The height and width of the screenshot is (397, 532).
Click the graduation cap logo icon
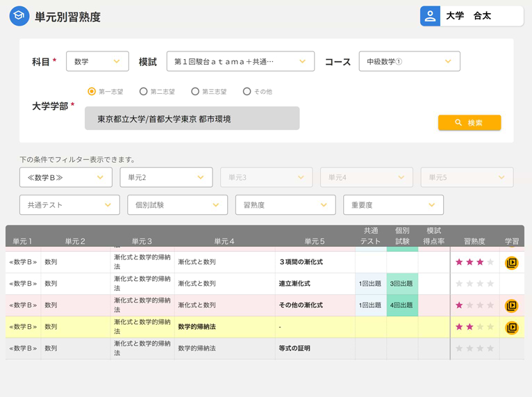pos(19,17)
